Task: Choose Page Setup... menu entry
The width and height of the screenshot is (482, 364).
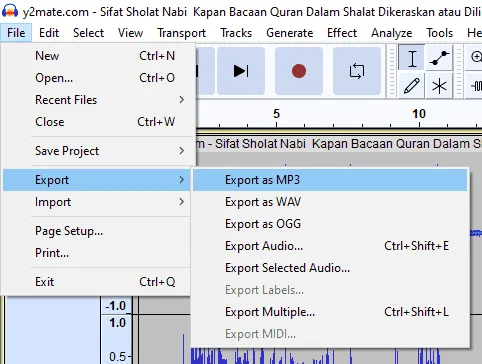Action: coord(97,231)
